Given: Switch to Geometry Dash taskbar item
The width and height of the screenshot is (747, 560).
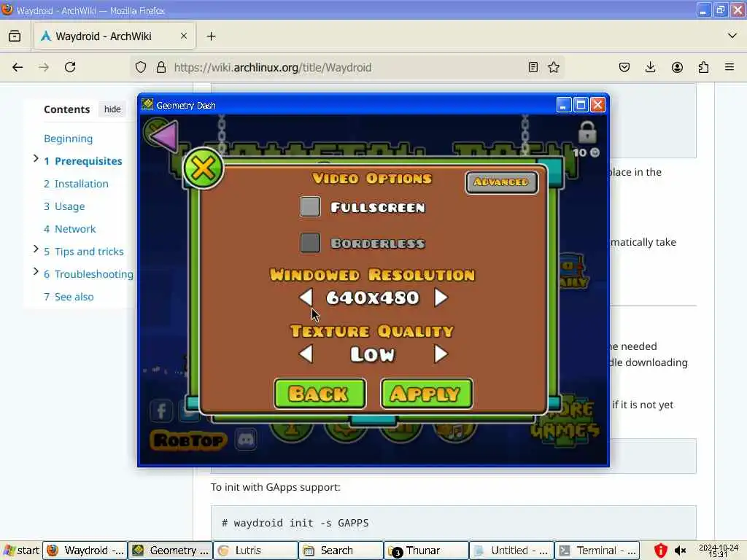Looking at the screenshot, I should (x=171, y=551).
